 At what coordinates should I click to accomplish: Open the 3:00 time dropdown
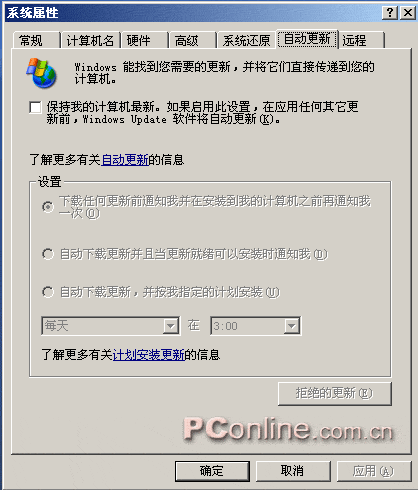coord(256,326)
